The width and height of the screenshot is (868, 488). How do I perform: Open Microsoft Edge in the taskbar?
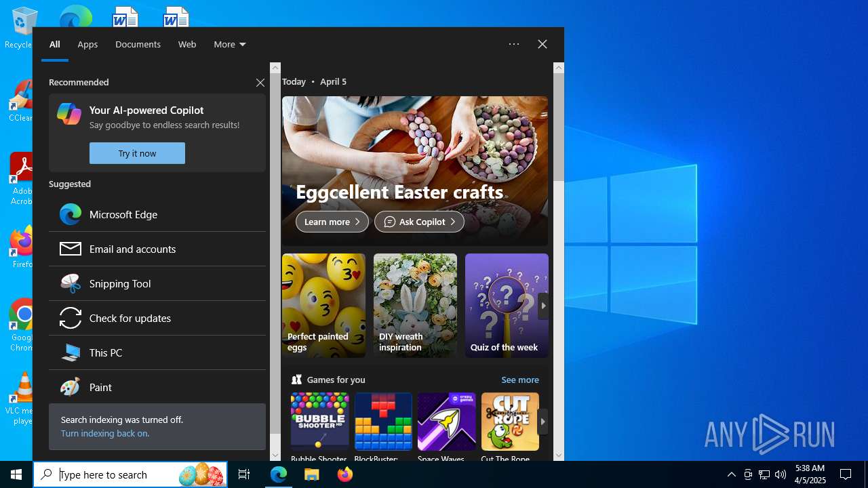click(279, 474)
